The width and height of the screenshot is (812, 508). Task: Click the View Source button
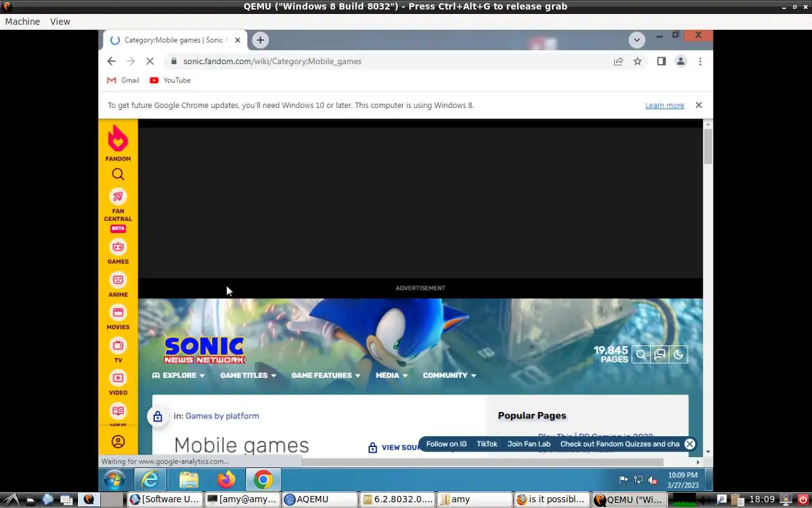[x=395, y=448]
